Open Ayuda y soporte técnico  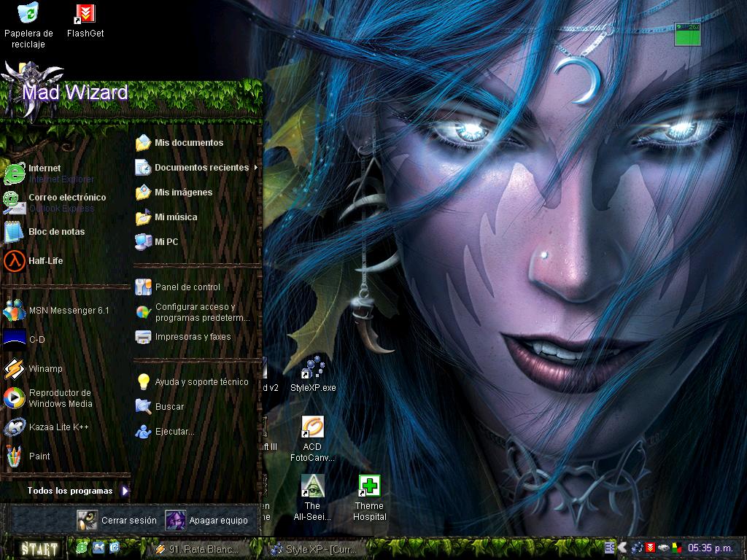[196, 382]
